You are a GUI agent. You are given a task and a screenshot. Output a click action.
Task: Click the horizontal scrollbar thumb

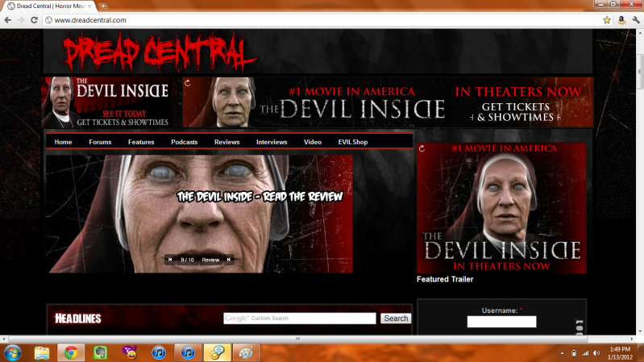297,339
